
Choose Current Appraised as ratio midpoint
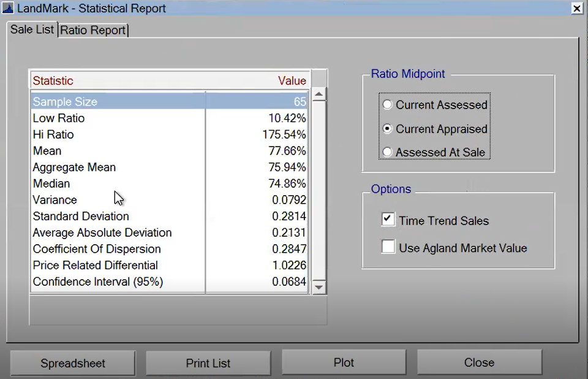coord(387,129)
